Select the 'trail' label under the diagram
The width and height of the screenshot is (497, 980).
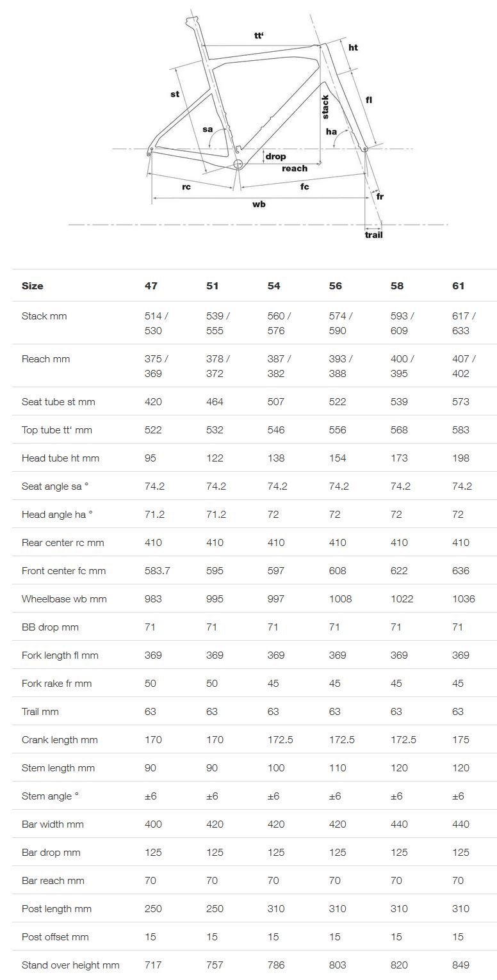point(373,235)
